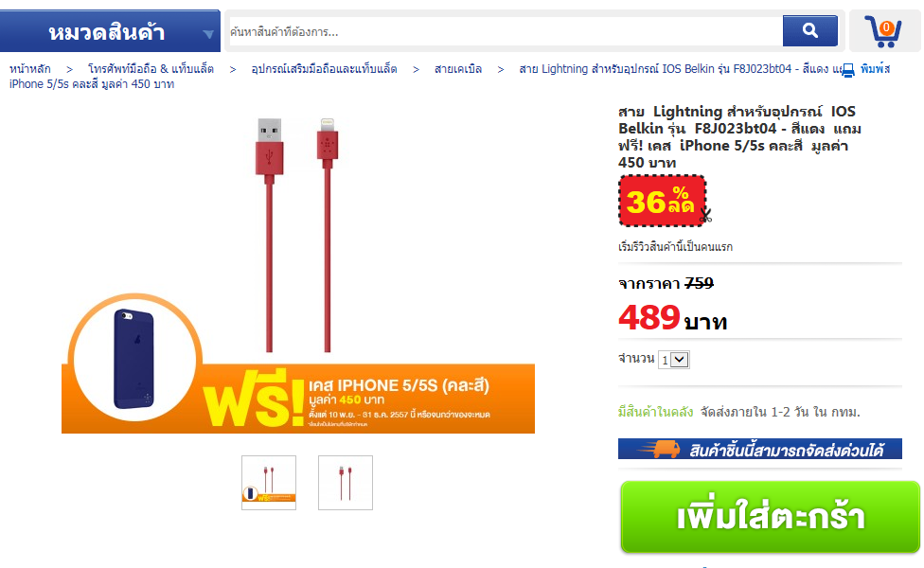Select second thumbnail of red cable
The height and width of the screenshot is (568, 924).
tap(346, 483)
